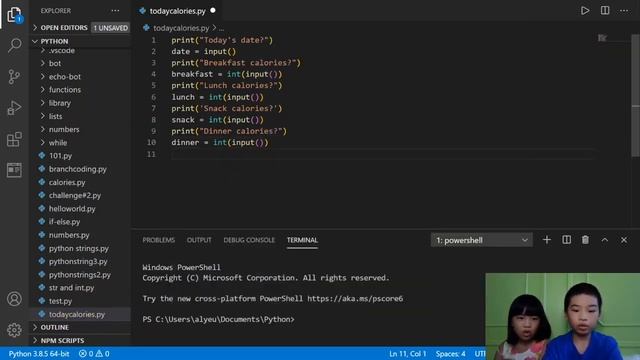
Task: Open numbers.py file
Action: tap(69, 235)
